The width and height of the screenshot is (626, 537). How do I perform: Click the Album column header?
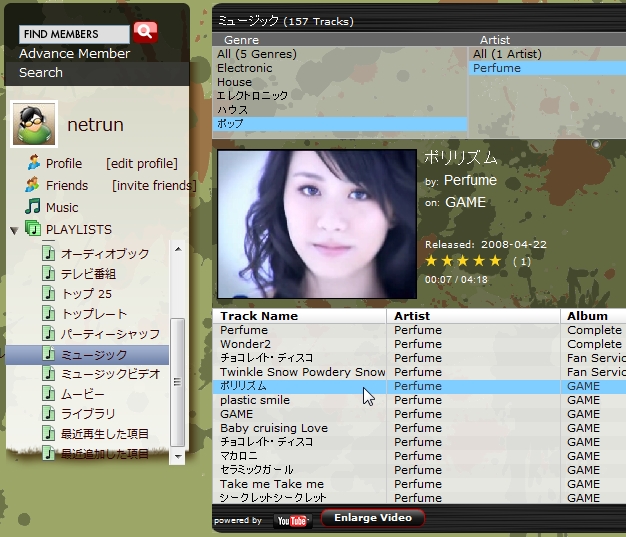(594, 316)
